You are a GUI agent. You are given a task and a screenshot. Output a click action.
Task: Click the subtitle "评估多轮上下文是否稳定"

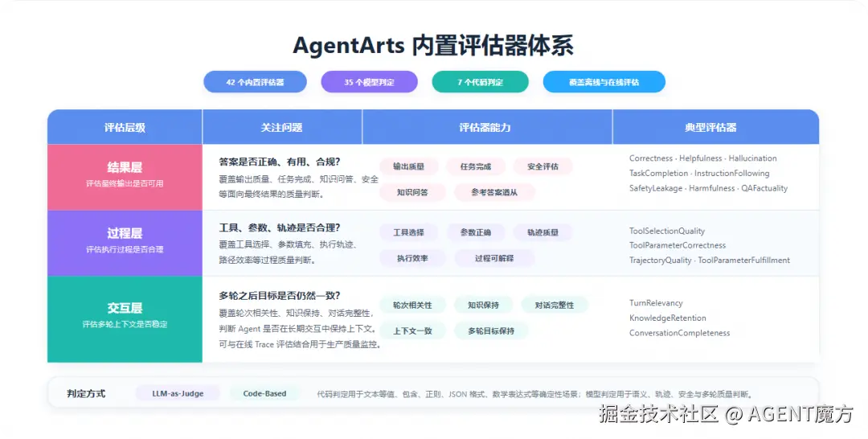pyautogui.click(x=125, y=324)
